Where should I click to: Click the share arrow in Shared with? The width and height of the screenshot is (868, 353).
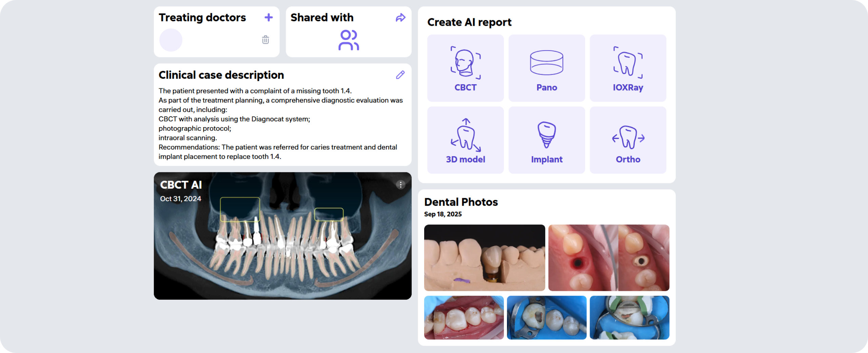[400, 18]
